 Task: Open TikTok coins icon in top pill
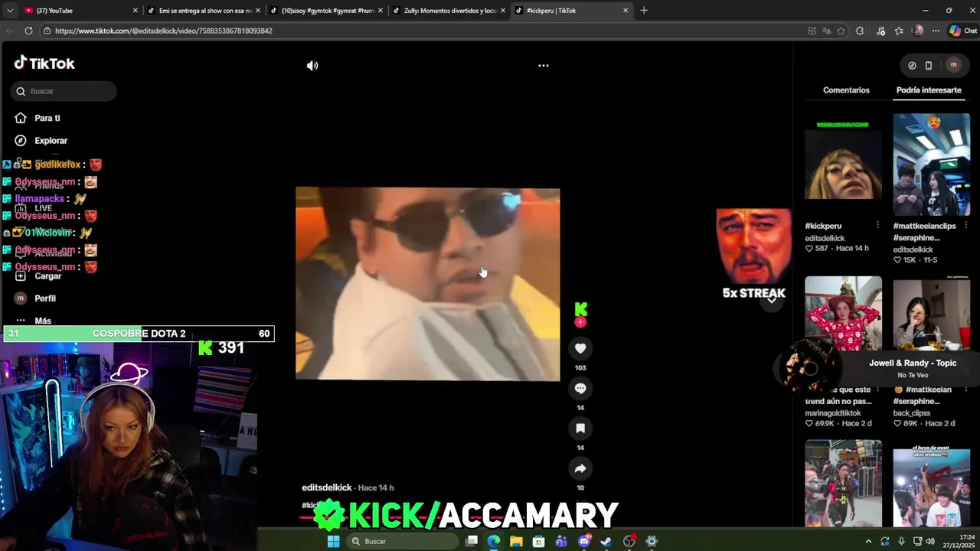pos(912,66)
